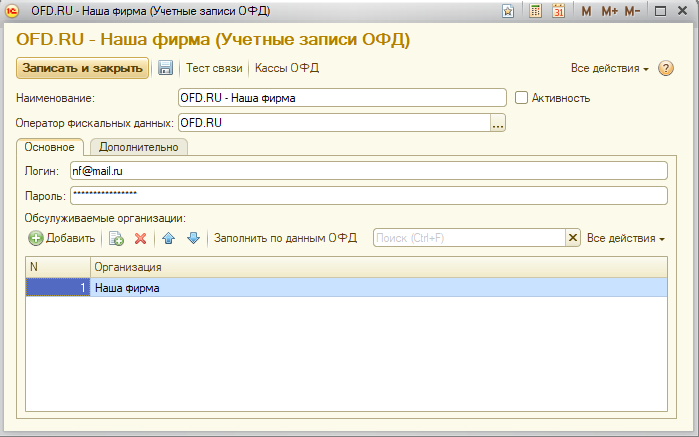Image resolution: width=699 pixels, height=437 pixels.
Task: Delete the row with the red X icon
Action: [x=140, y=239]
